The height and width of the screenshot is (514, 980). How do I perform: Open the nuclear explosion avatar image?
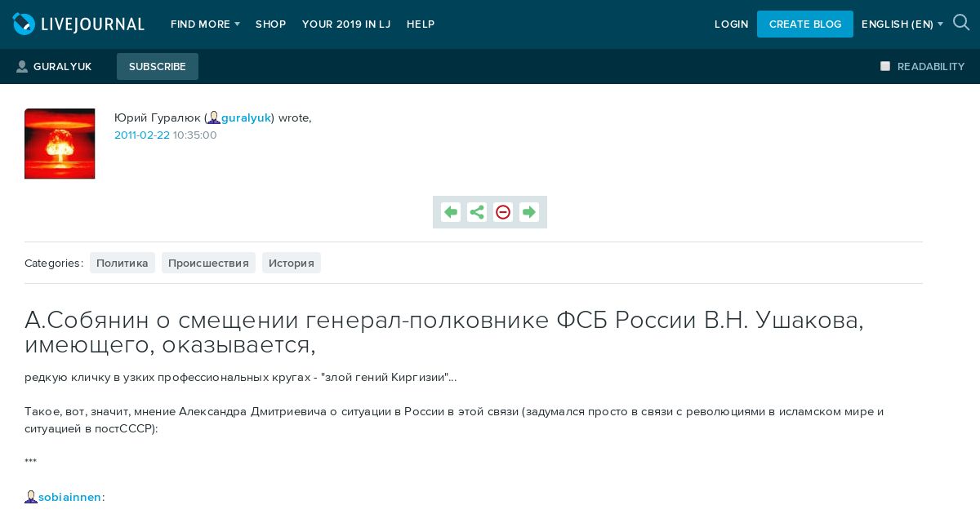click(60, 144)
